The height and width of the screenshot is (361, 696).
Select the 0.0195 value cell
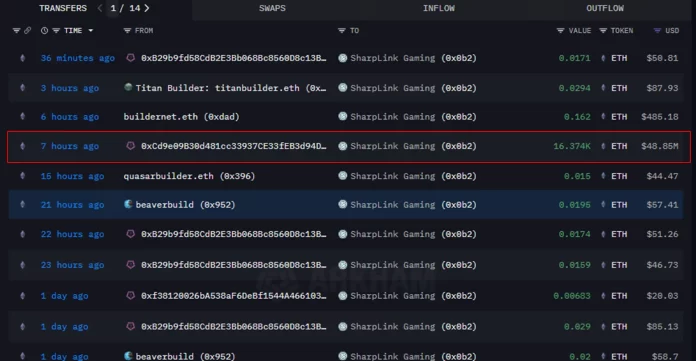pos(574,205)
